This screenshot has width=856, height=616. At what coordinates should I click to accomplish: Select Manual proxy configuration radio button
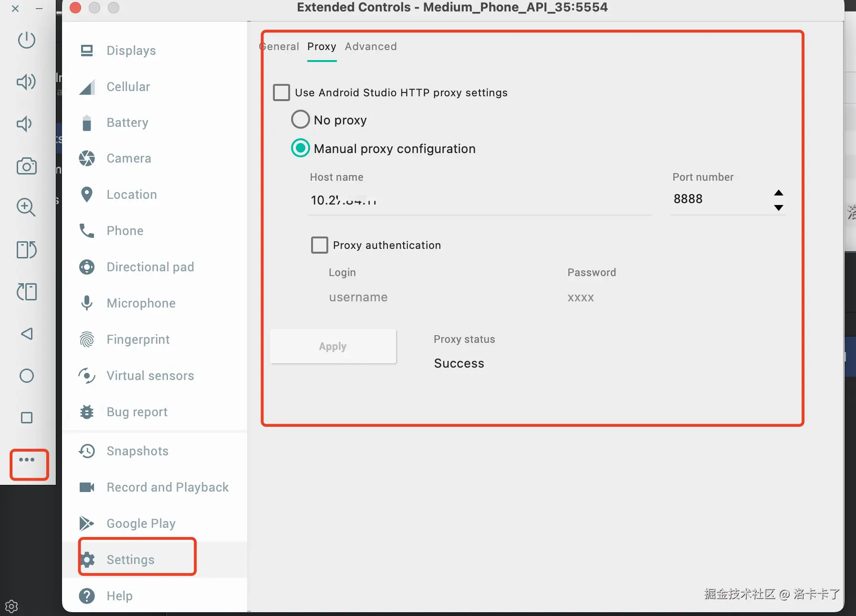point(301,148)
